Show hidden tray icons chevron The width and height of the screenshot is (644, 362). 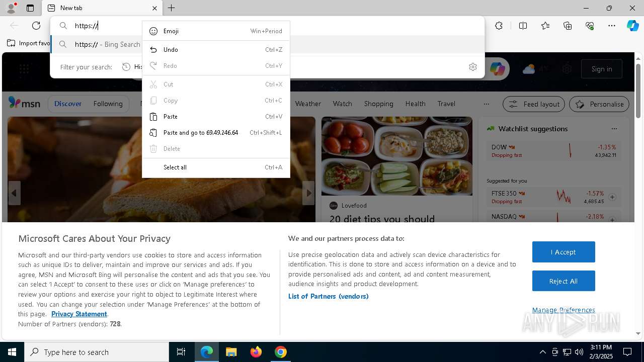542,352
